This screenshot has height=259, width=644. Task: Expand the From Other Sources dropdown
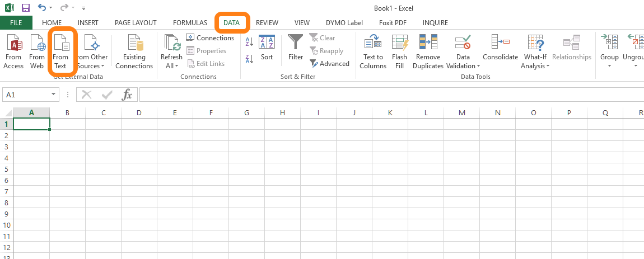pyautogui.click(x=92, y=66)
